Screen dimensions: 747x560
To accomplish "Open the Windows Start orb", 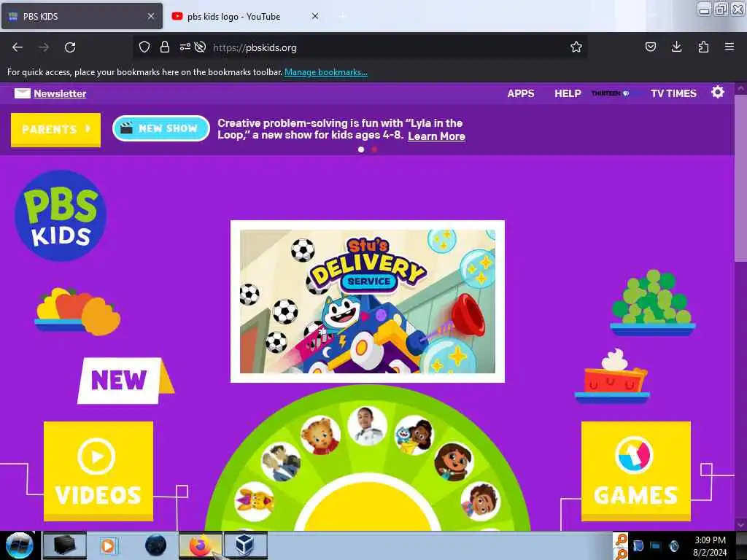I will pos(19,545).
